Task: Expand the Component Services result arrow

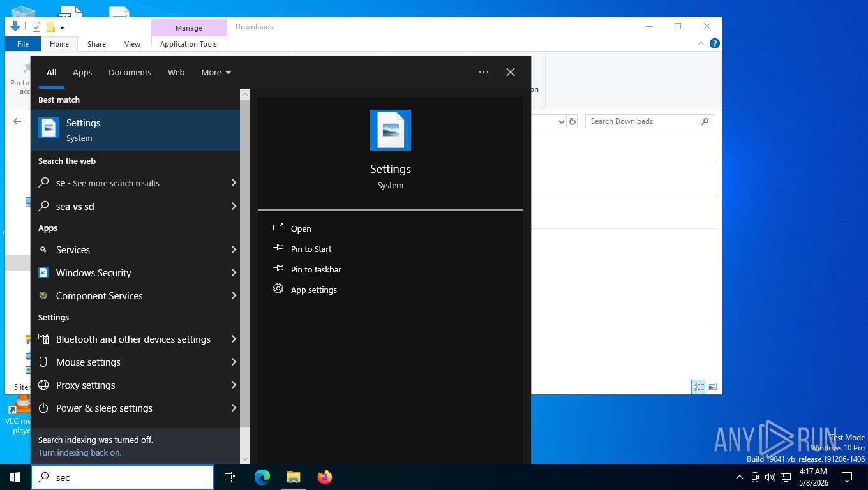Action: (234, 295)
